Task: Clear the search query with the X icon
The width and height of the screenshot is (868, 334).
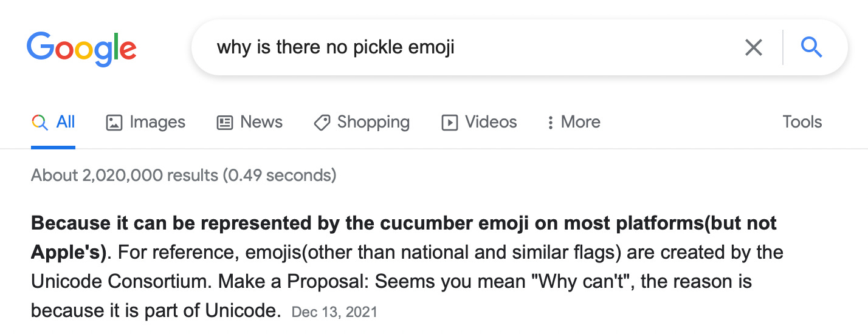Action: tap(754, 47)
